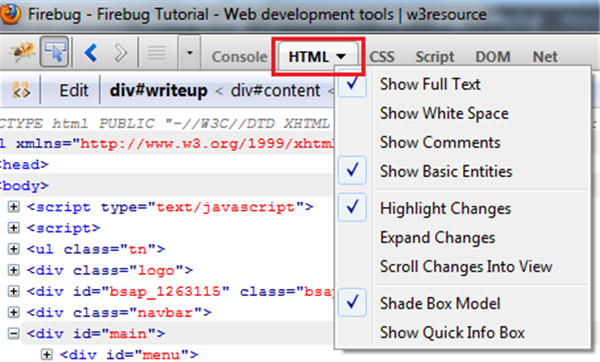The width and height of the screenshot is (600, 362).
Task: Toggle Show Basic Entities checkmark
Action: [x=446, y=171]
